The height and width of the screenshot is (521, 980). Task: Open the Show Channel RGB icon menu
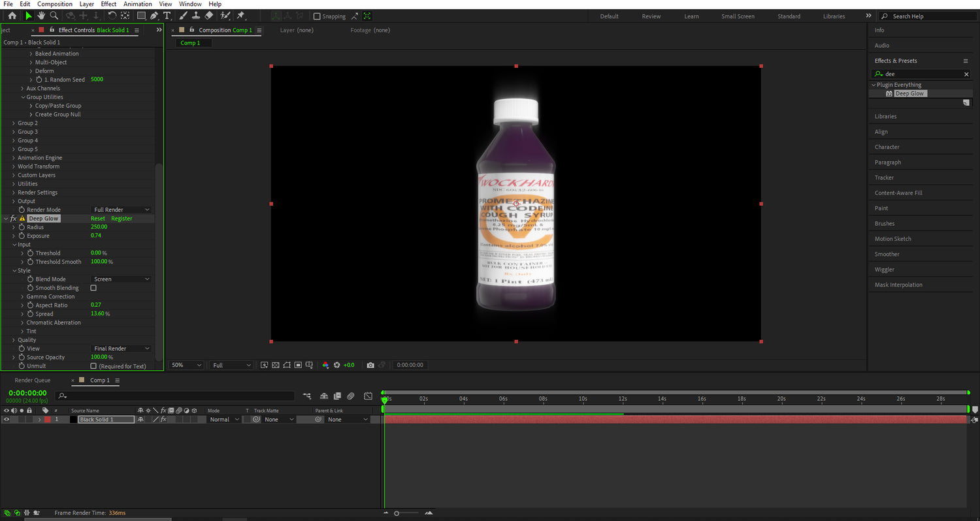click(325, 365)
